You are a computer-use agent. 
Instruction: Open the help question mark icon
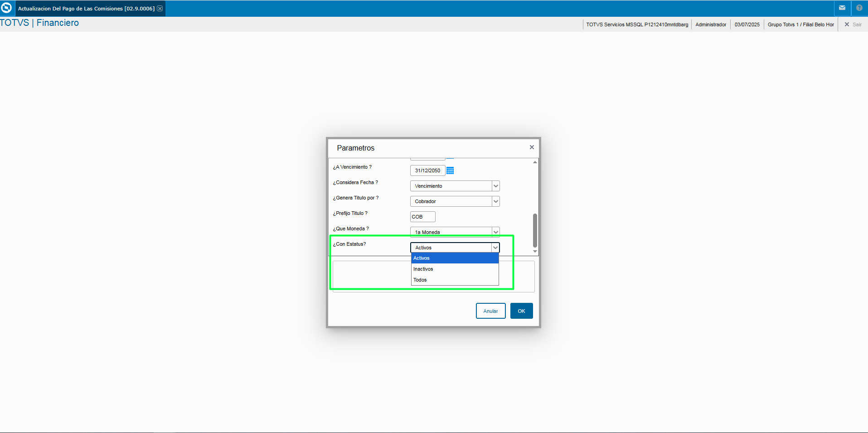point(859,8)
